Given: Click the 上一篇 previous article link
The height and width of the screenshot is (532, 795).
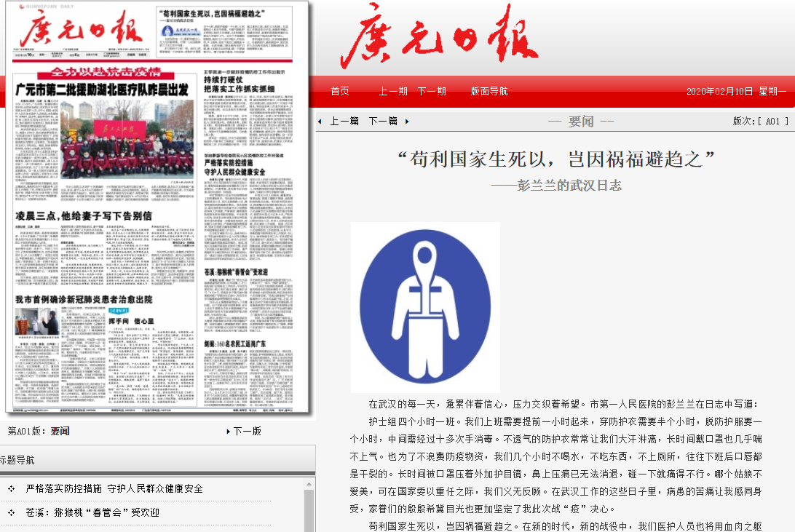Looking at the screenshot, I should pos(344,122).
